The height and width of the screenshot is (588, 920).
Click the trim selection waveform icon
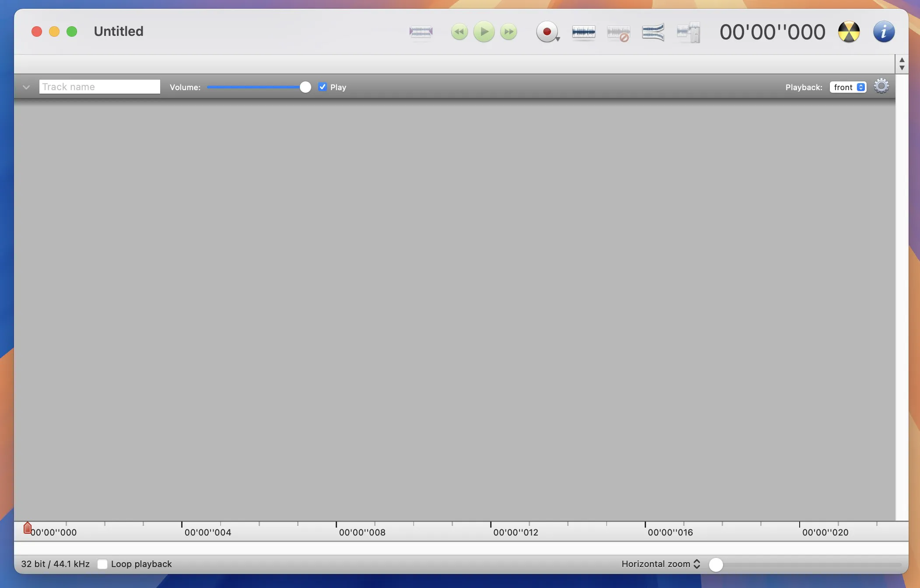coord(421,32)
